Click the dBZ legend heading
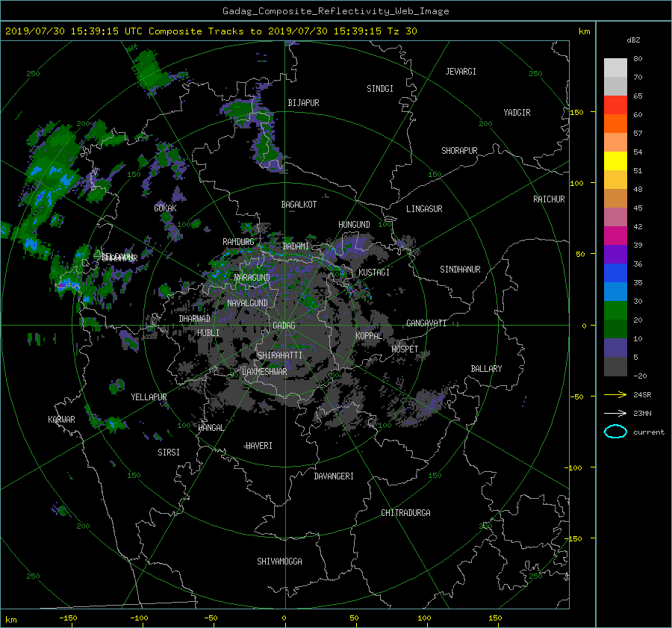Screen dimensions: 672x628 [633, 40]
